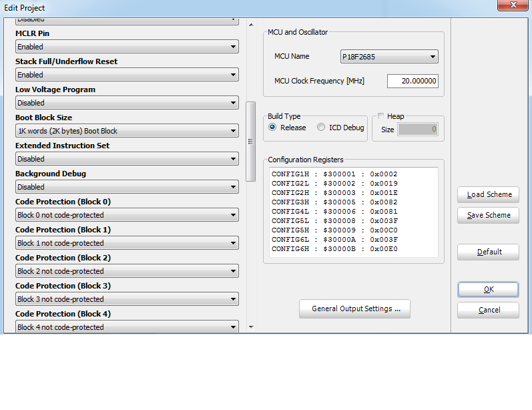Open the Boot Block Size dropdown

[x=127, y=131]
